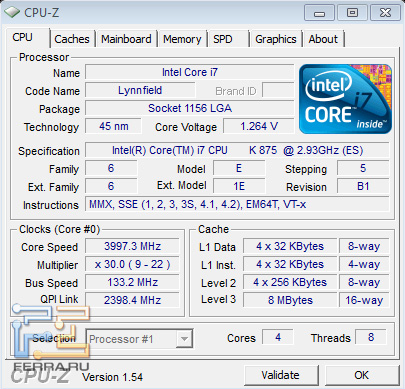Select the Lynnfield code name value
Image resolution: width=405 pixels, height=389 pixels.
[x=140, y=90]
